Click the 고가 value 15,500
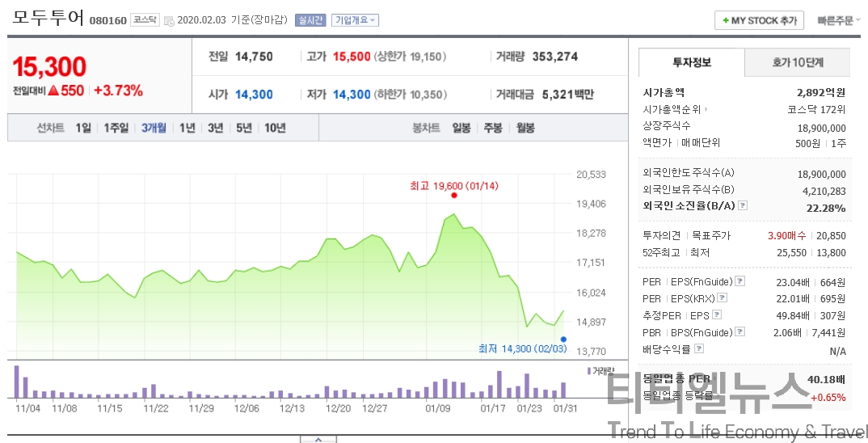The image size is (868, 443). click(x=352, y=57)
